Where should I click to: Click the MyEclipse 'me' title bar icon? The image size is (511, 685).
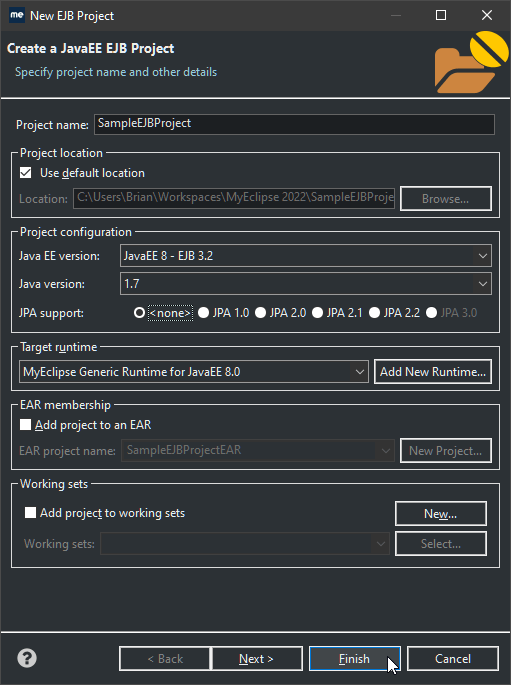tap(17, 15)
